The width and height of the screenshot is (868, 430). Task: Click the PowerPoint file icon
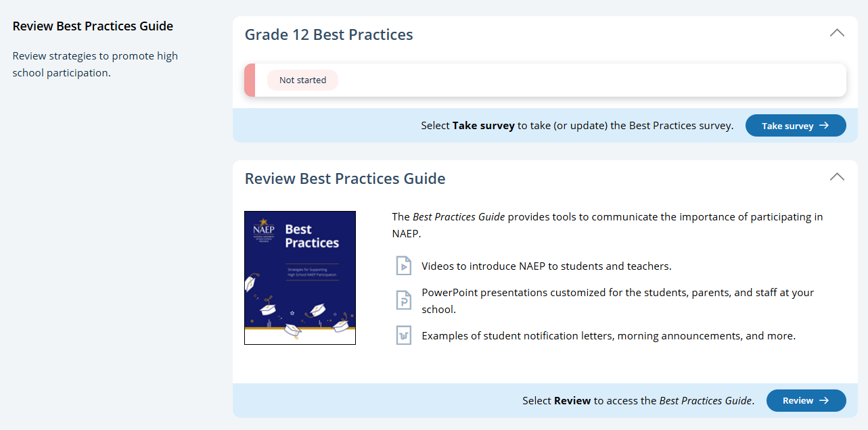click(x=403, y=300)
